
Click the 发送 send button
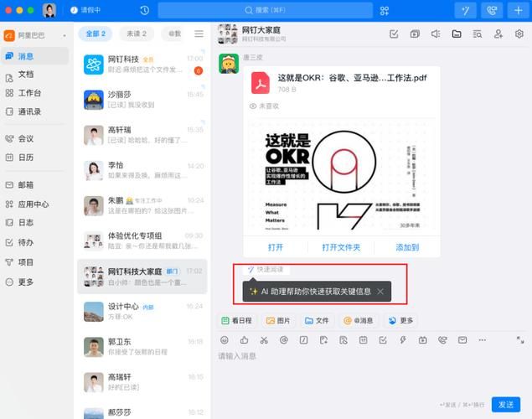tap(505, 404)
